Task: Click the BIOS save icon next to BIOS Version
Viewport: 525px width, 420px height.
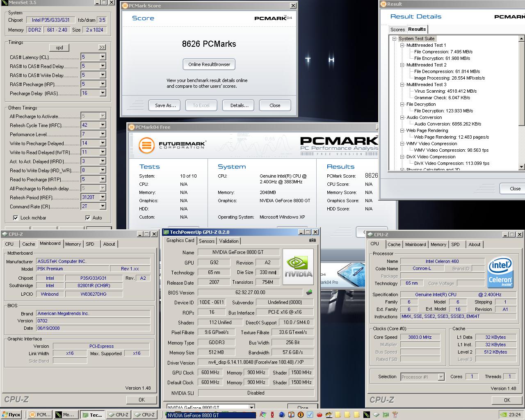Action: (309, 292)
